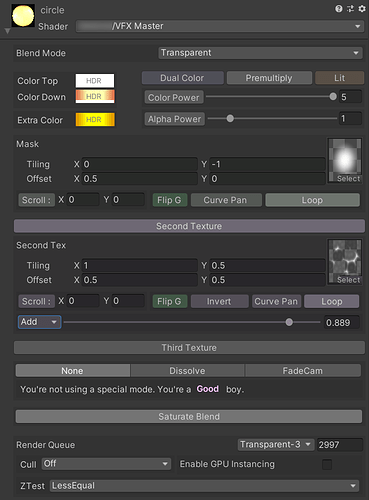Open the material help reference icon

(x=339, y=9)
